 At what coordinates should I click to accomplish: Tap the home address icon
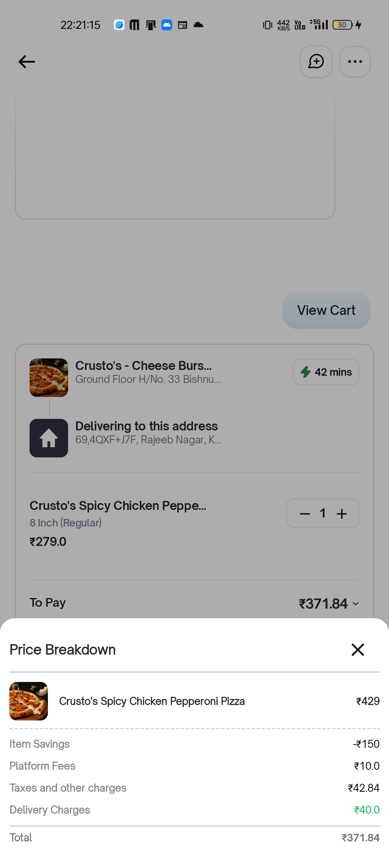pyautogui.click(x=49, y=438)
